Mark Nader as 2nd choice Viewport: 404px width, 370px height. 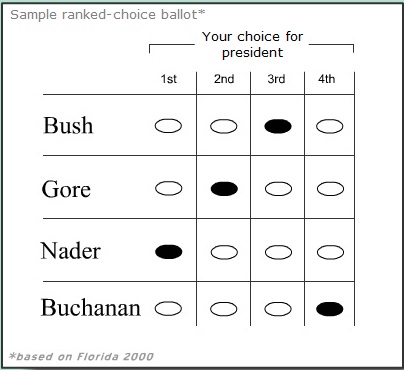click(x=224, y=252)
